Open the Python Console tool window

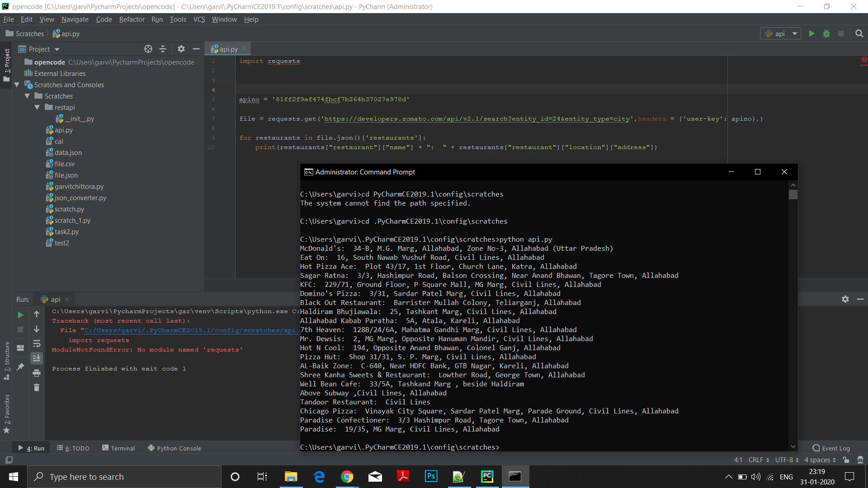(175, 448)
